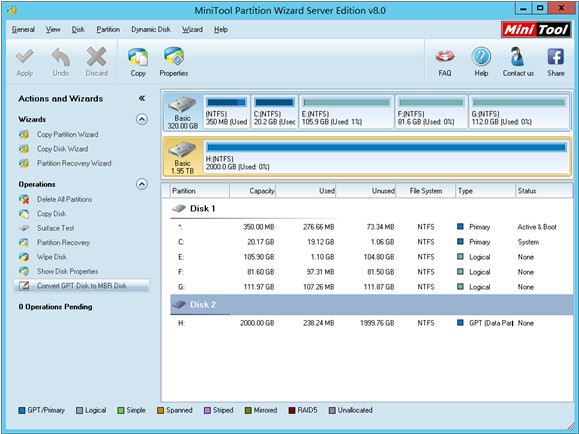Sort by the Used column header
579x434 pixels.
[x=306, y=191]
